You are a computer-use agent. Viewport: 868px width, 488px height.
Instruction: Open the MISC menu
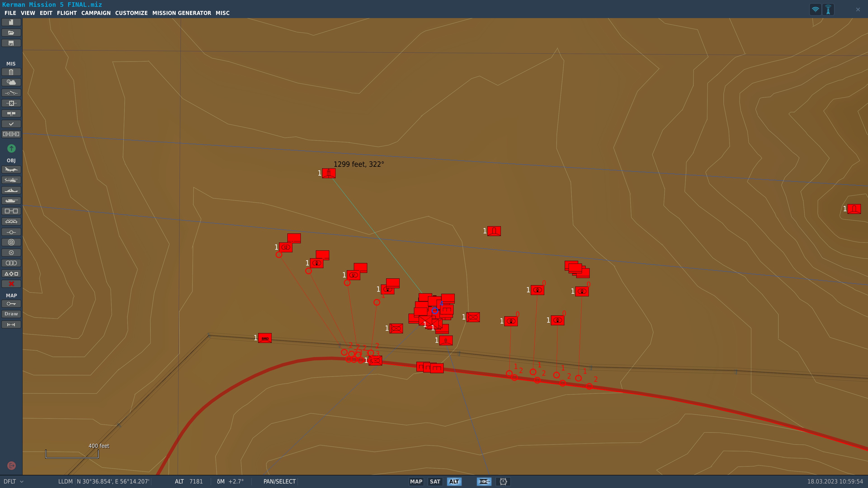point(222,13)
